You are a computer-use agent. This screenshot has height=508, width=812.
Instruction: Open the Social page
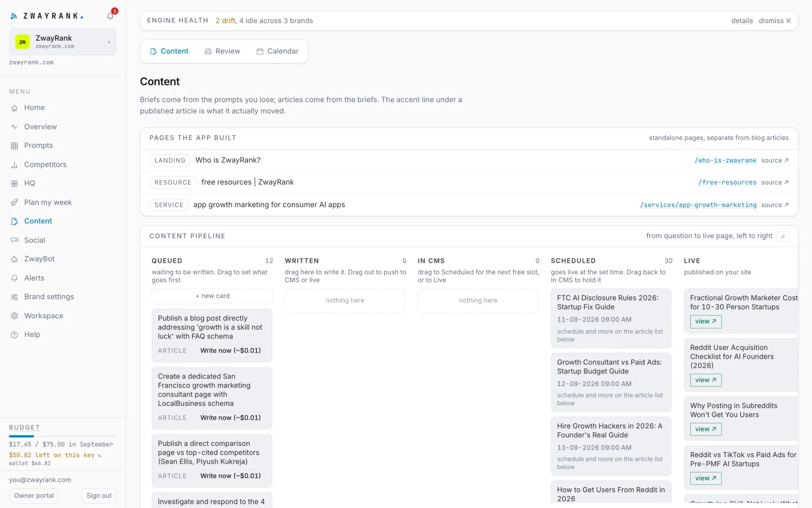[x=35, y=240]
